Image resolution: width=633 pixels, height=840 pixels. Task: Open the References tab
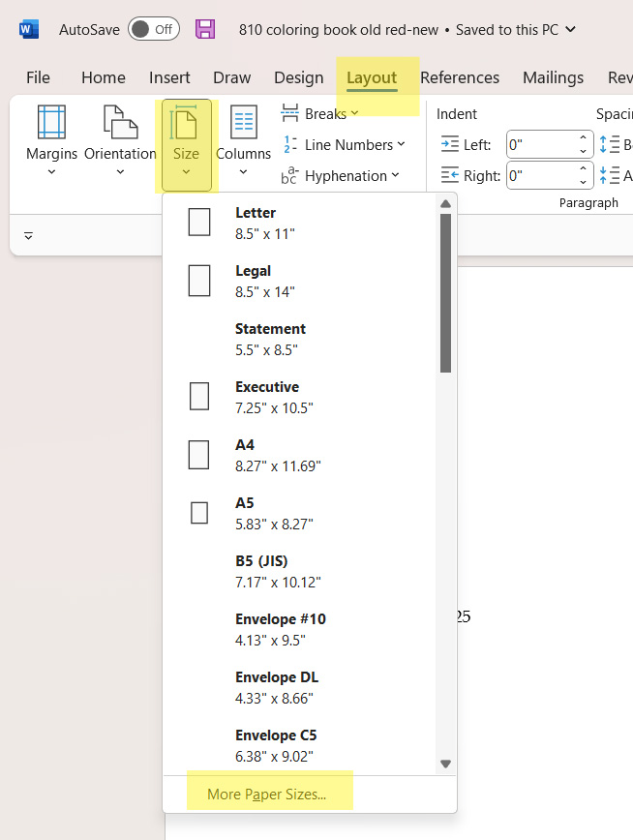(460, 77)
